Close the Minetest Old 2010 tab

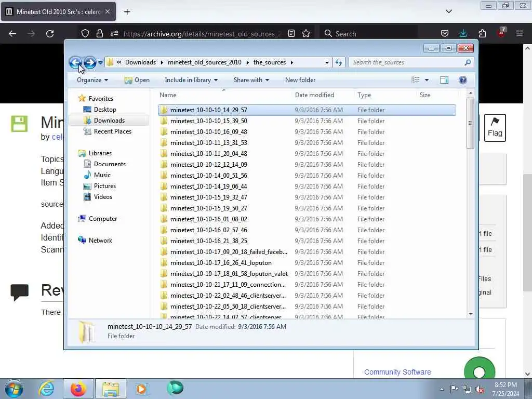[x=108, y=11]
